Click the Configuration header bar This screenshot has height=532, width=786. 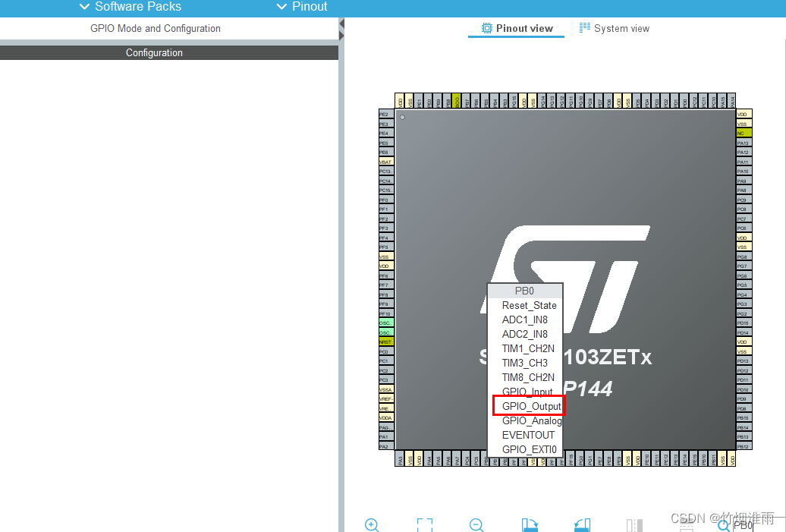click(169, 52)
